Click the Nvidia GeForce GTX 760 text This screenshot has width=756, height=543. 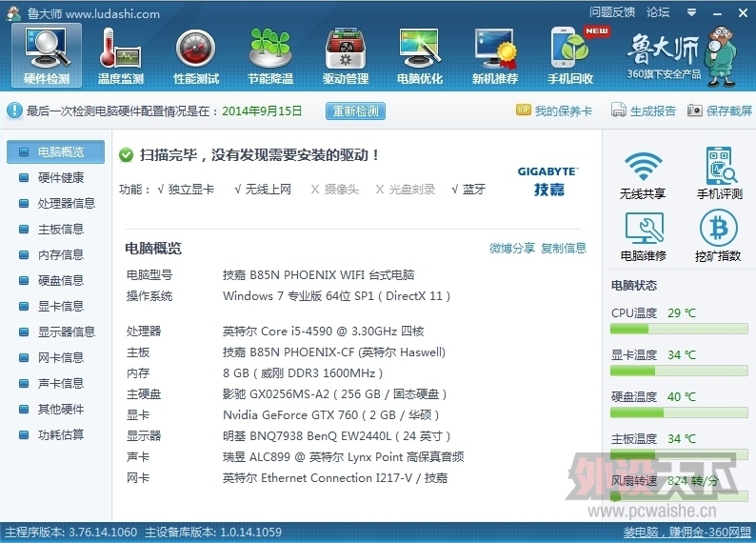tap(330, 415)
